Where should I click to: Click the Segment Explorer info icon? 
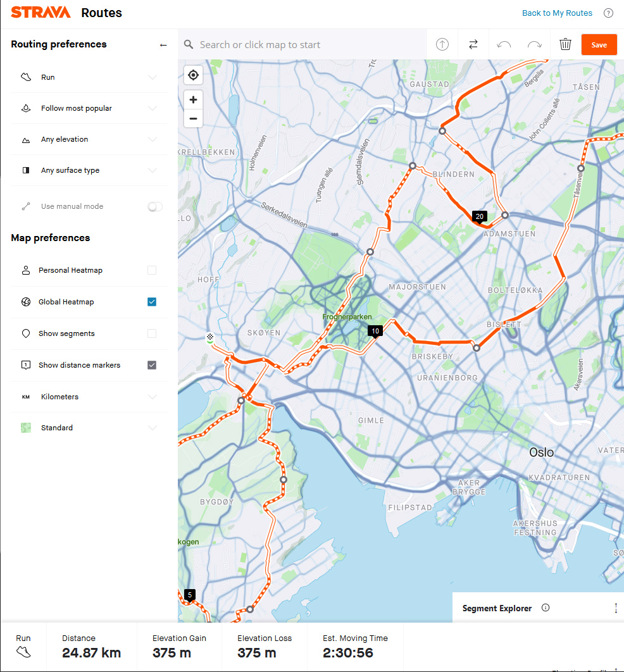pos(545,607)
